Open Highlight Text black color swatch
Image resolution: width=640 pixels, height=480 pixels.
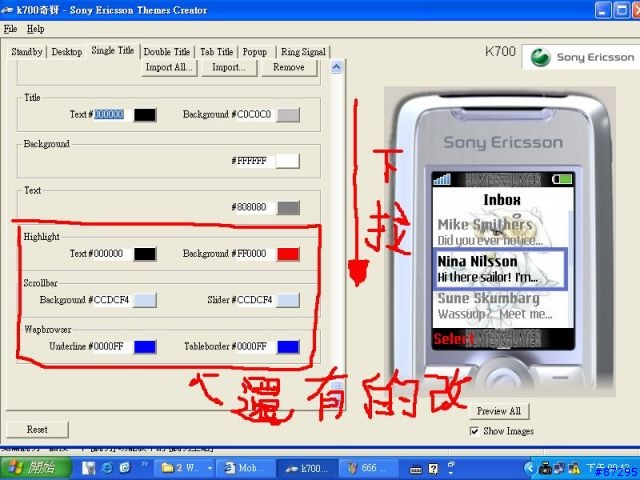145,254
